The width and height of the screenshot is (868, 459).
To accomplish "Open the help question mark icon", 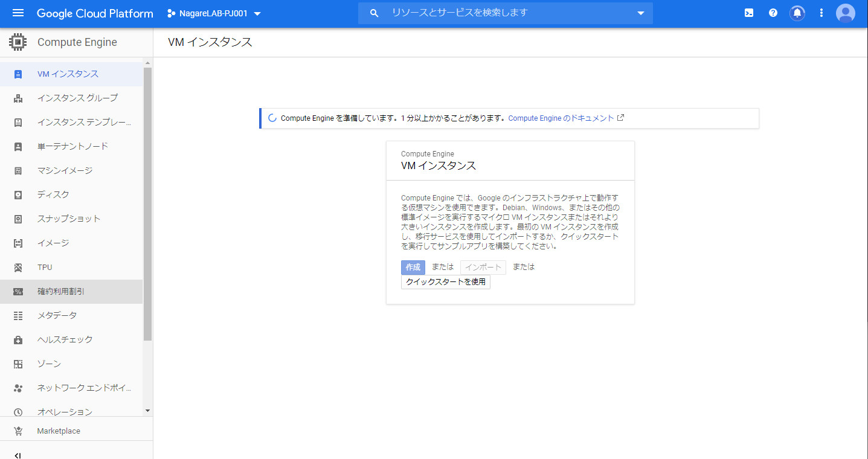I will (773, 13).
